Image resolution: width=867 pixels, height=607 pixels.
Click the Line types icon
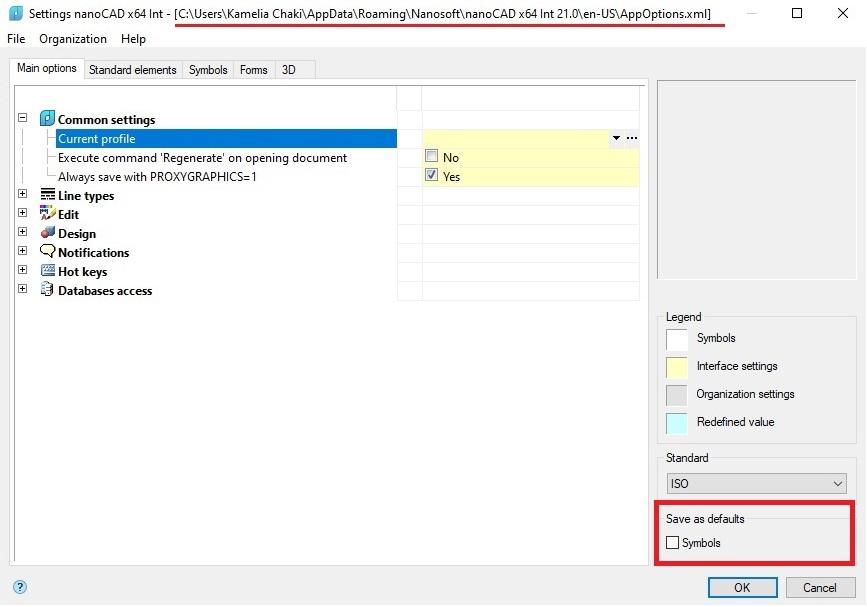(47, 195)
